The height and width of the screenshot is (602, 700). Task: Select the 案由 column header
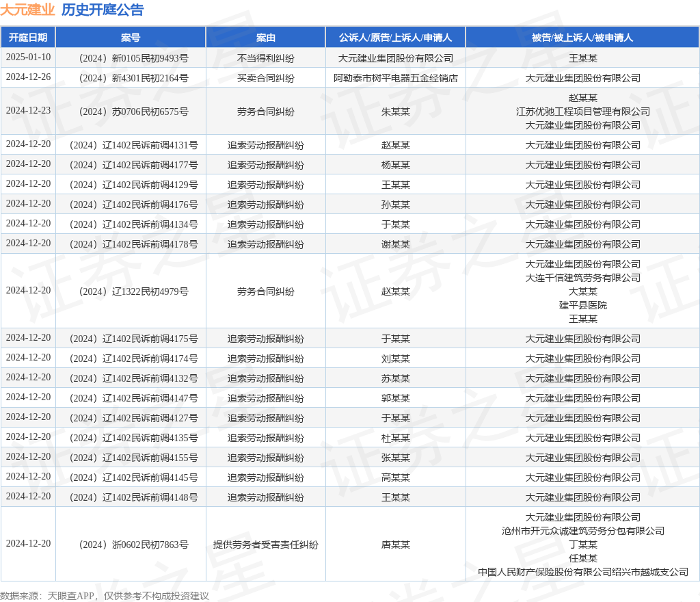tap(266, 38)
